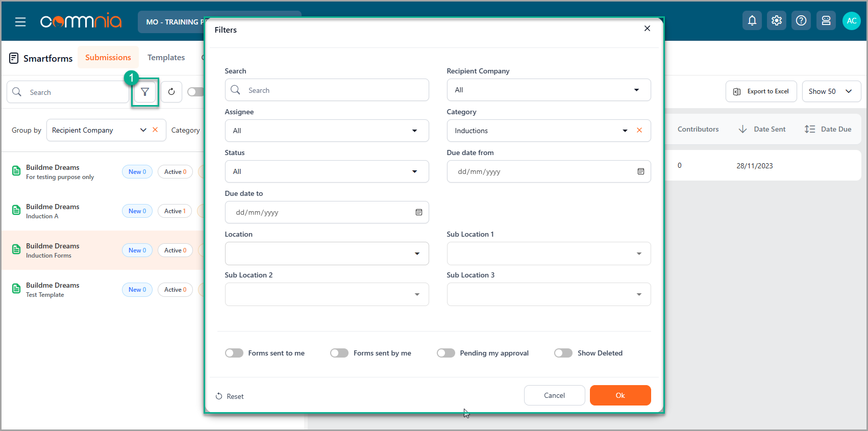
Task: Open calendar picker for Due date from
Action: pos(640,171)
